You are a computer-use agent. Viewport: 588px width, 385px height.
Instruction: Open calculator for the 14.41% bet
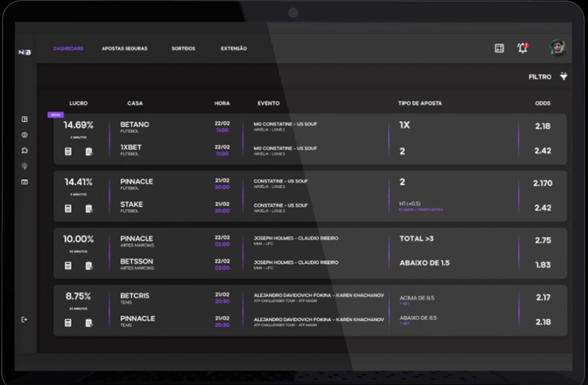click(x=68, y=209)
